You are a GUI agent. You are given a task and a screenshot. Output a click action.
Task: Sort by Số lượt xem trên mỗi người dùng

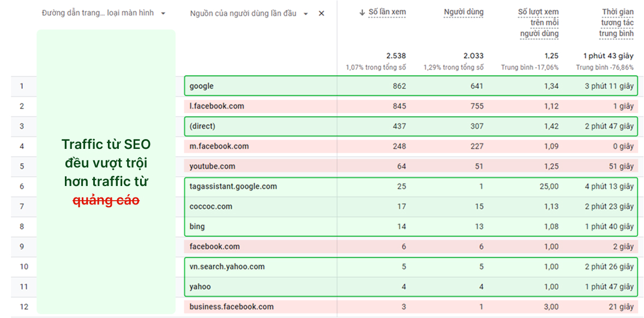(538, 23)
